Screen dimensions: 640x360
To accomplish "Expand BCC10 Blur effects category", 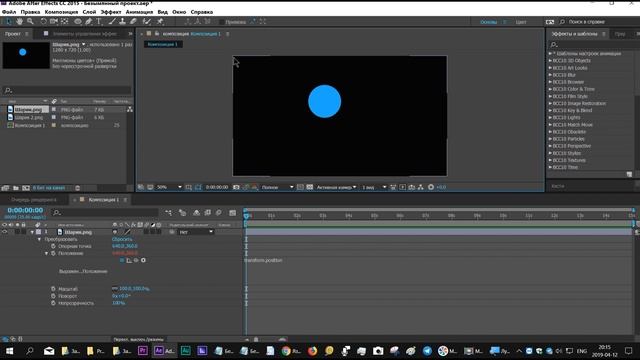I will (x=550, y=75).
